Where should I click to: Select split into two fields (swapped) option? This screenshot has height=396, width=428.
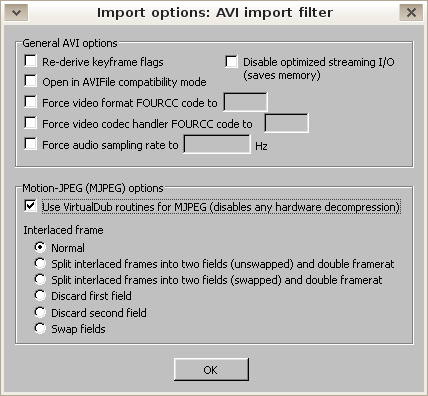point(40,279)
